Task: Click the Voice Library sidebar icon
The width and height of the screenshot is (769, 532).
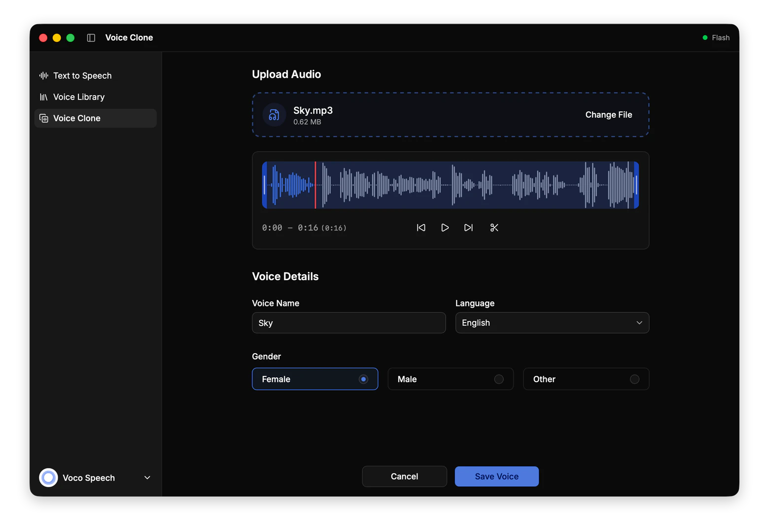Action: 43,97
